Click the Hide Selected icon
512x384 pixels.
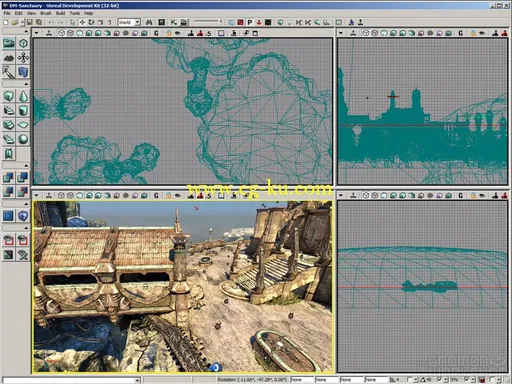[23, 240]
